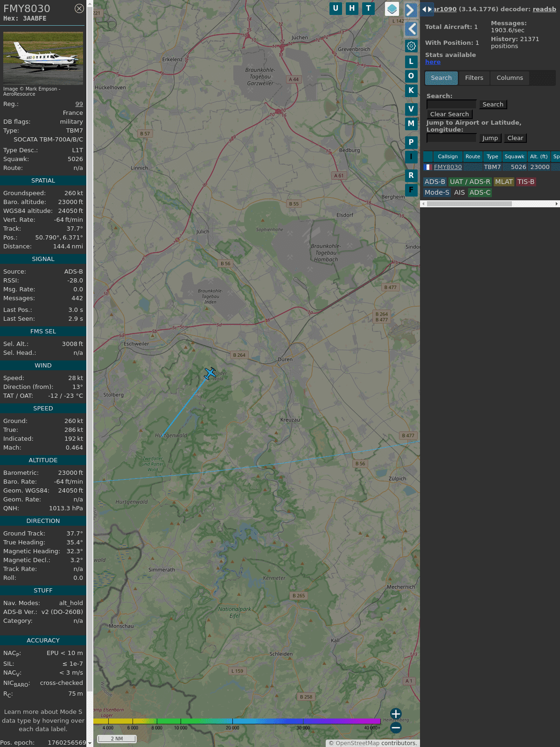
Task: Open registration 99 link
Action: pyautogui.click(x=79, y=104)
